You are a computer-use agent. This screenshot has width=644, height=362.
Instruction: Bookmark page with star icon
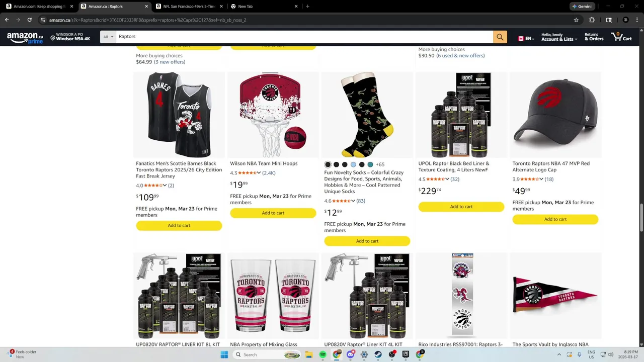(x=576, y=20)
